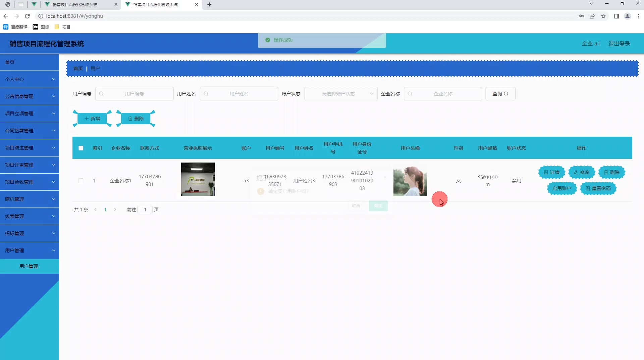Expand the 项目评审管理 sidebar menu

coord(30,165)
